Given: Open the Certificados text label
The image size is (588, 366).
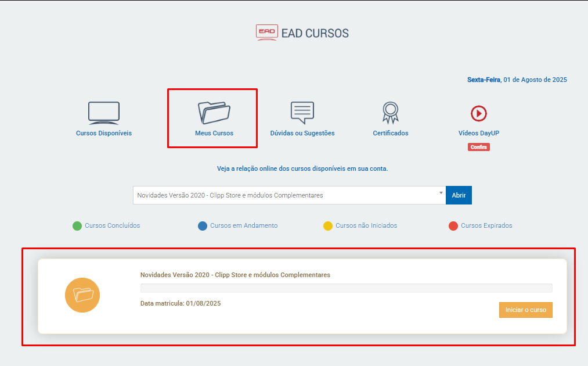Looking at the screenshot, I should point(390,133).
